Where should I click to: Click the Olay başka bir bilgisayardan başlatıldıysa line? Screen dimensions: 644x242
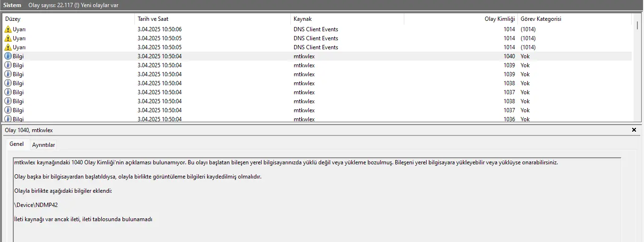point(138,177)
